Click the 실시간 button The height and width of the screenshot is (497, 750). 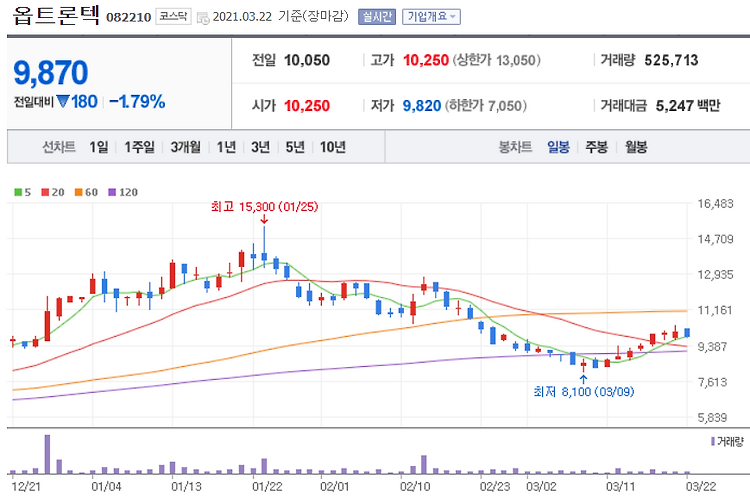pos(376,17)
